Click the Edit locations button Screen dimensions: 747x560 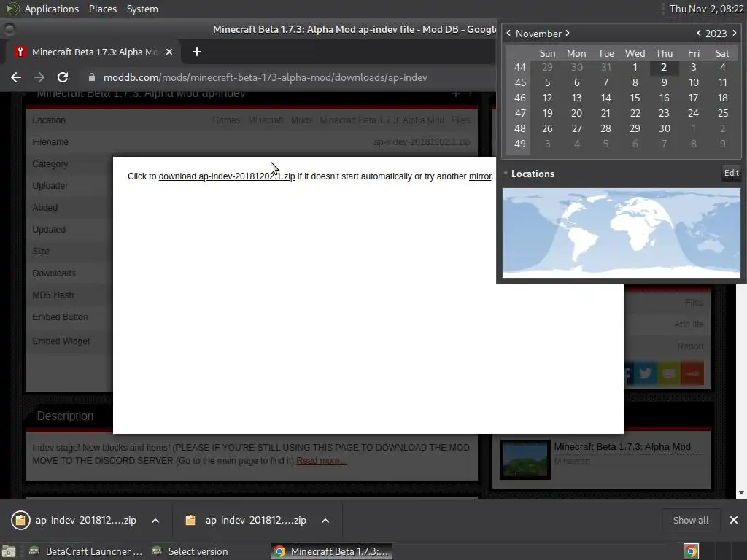coord(731,173)
